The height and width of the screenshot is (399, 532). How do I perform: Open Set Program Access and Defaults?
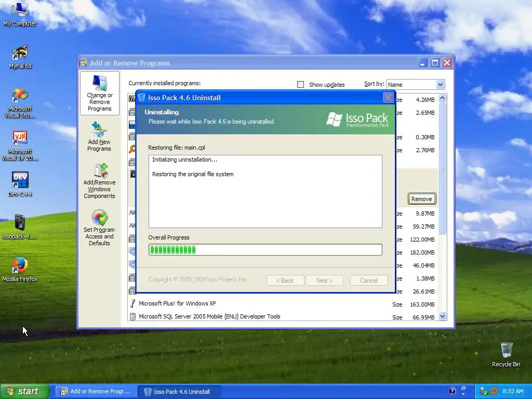click(99, 228)
